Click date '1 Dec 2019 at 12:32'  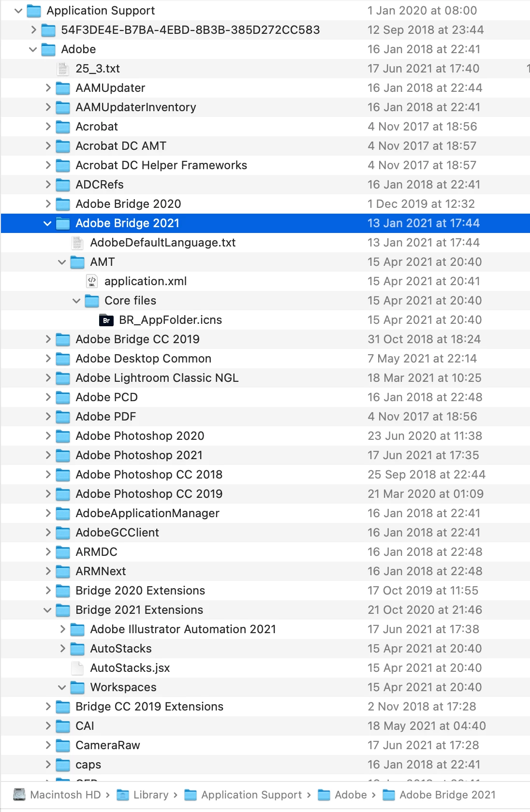click(x=421, y=204)
